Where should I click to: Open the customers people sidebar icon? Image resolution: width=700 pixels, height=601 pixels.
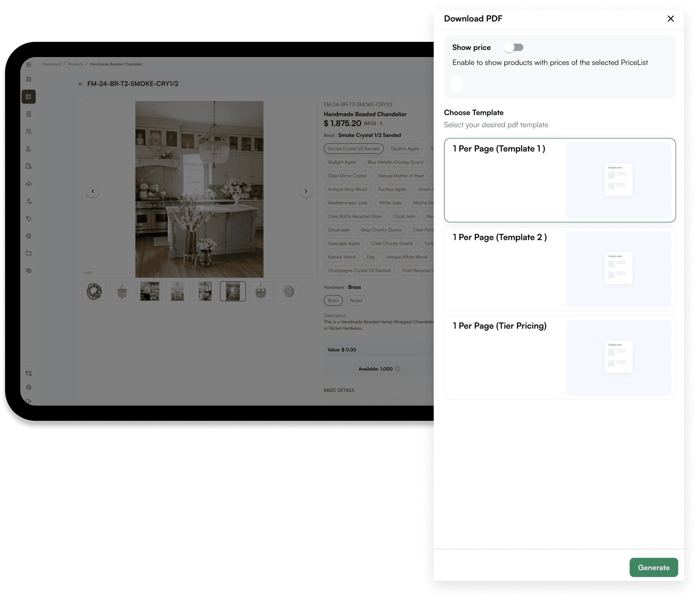click(x=29, y=132)
